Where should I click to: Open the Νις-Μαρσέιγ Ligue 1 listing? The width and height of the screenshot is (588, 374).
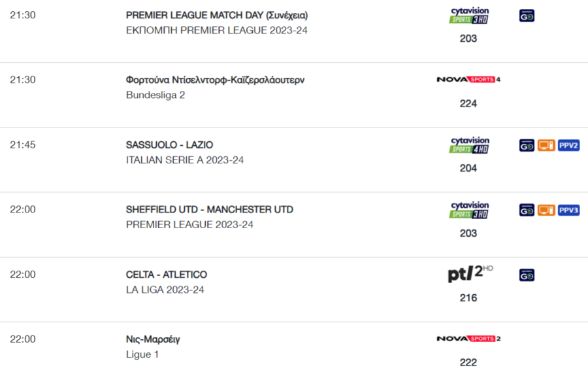click(153, 339)
